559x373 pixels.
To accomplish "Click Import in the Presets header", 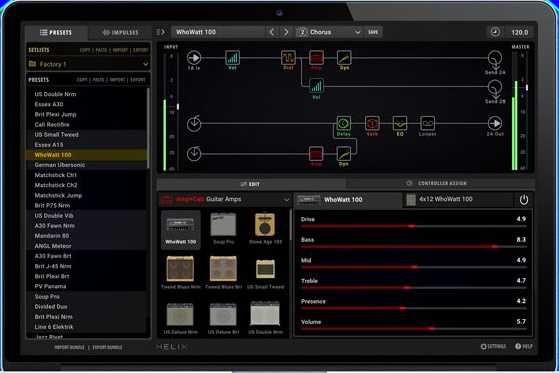I will (x=117, y=80).
